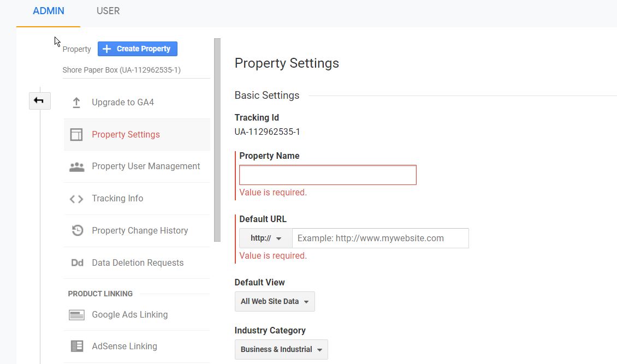Click the Default URL text field
This screenshot has height=364, width=617.
click(380, 238)
